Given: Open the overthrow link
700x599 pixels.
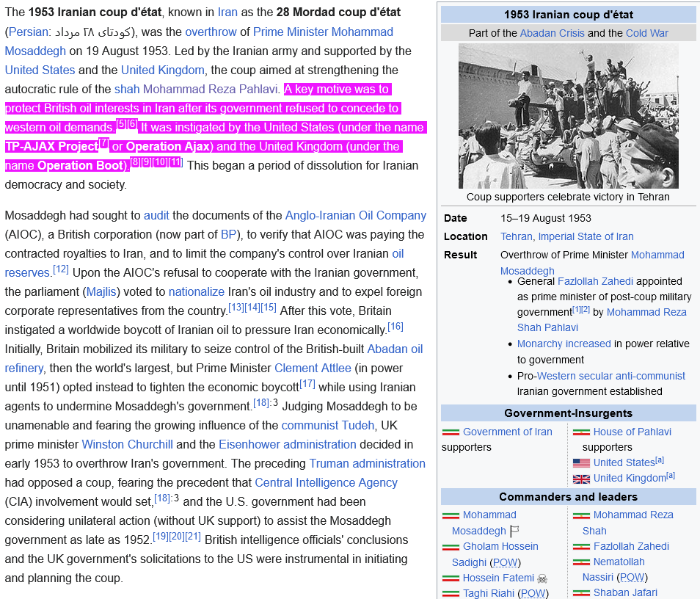Looking at the screenshot, I should click(211, 32).
